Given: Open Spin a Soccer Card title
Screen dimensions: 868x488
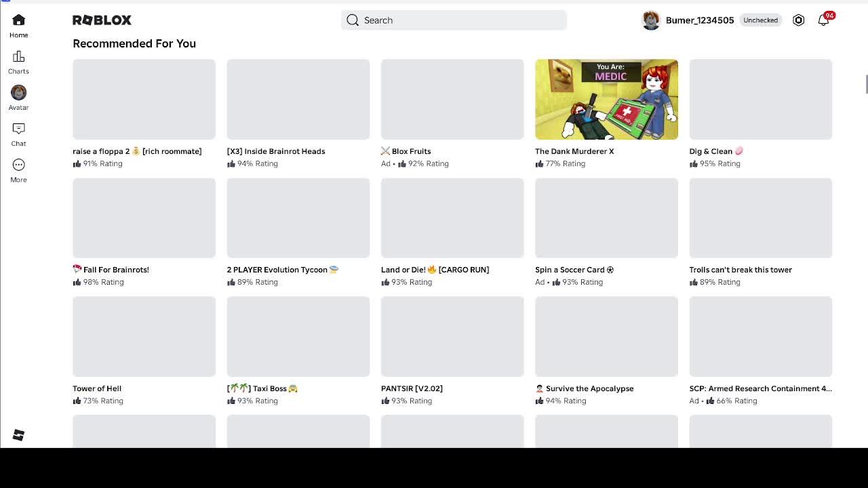Looking at the screenshot, I should pyautogui.click(x=574, y=270).
